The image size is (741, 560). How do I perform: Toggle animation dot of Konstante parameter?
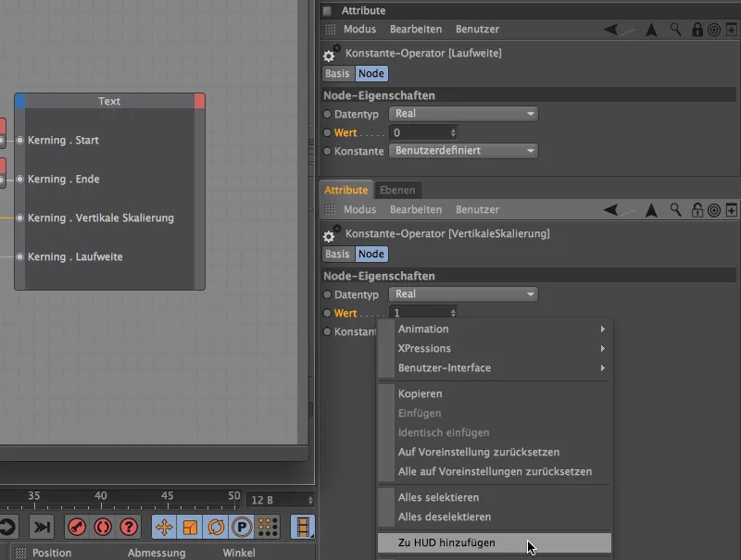pos(327,151)
